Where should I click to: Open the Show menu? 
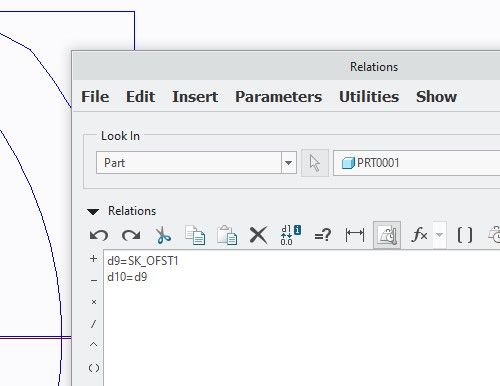436,97
